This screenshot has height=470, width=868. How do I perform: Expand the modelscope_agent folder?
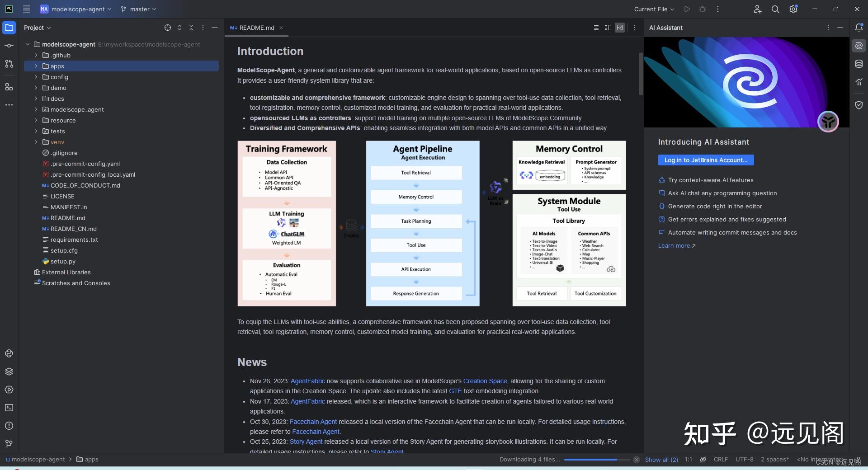(36, 109)
